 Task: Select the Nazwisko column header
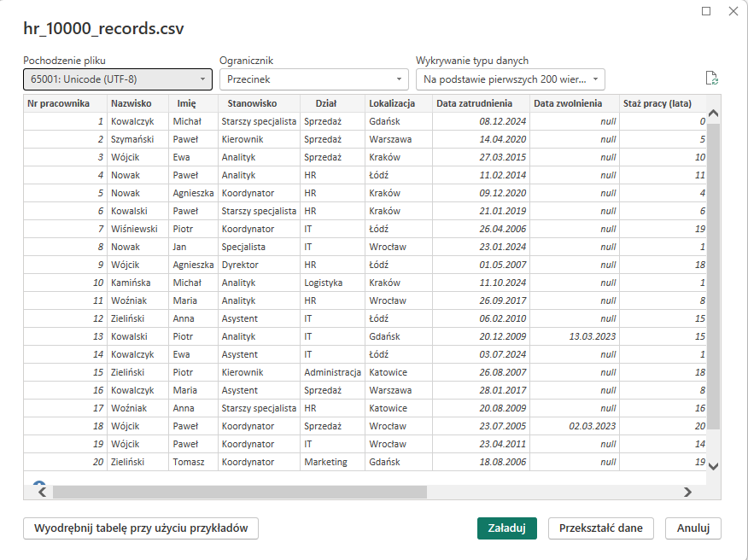pos(131,103)
